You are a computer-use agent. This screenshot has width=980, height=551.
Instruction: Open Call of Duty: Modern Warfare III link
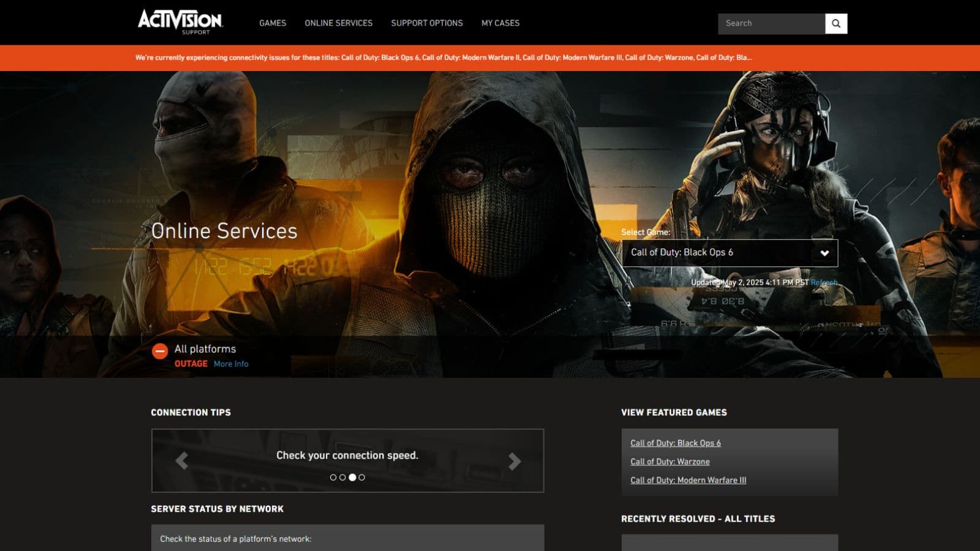point(688,480)
